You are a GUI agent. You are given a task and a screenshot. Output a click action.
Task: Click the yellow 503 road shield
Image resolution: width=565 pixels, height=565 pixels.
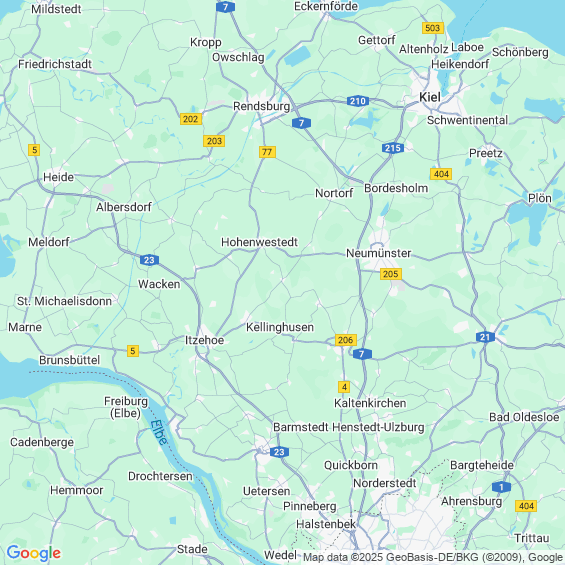432,28
